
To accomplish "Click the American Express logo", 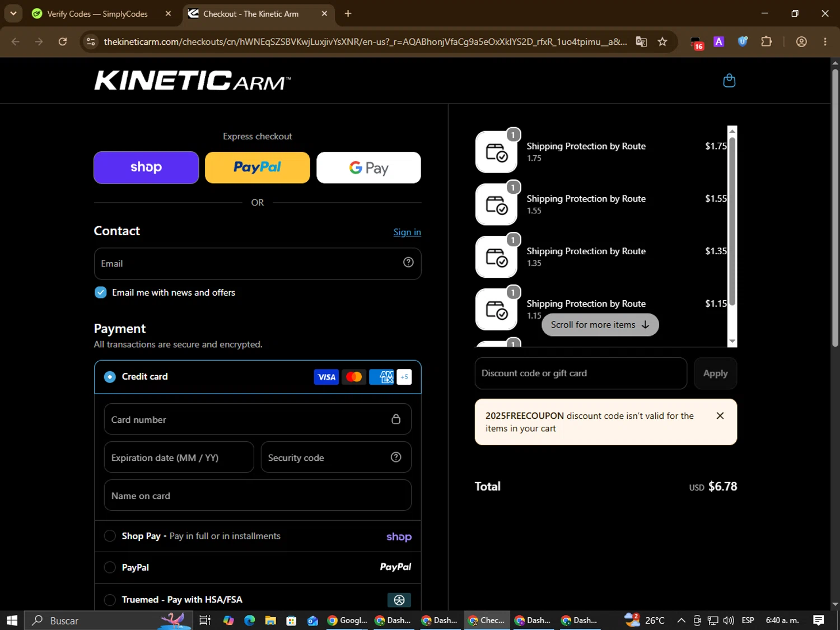I will click(381, 377).
